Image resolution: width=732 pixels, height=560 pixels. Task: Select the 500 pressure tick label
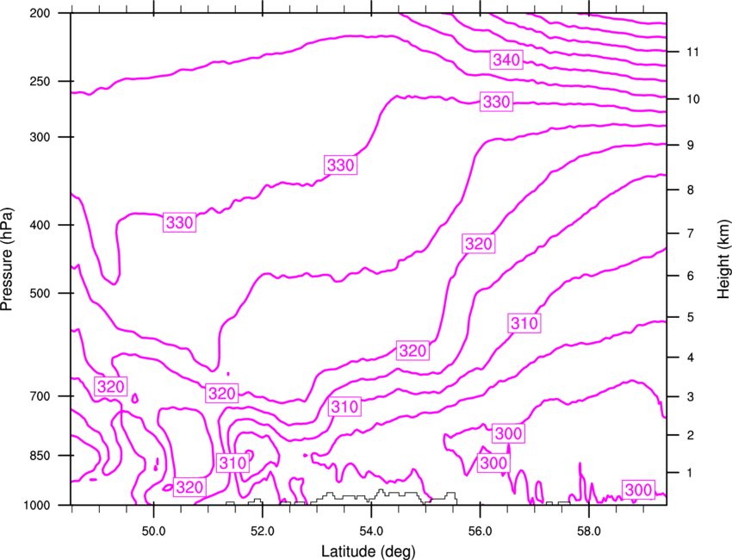40,293
